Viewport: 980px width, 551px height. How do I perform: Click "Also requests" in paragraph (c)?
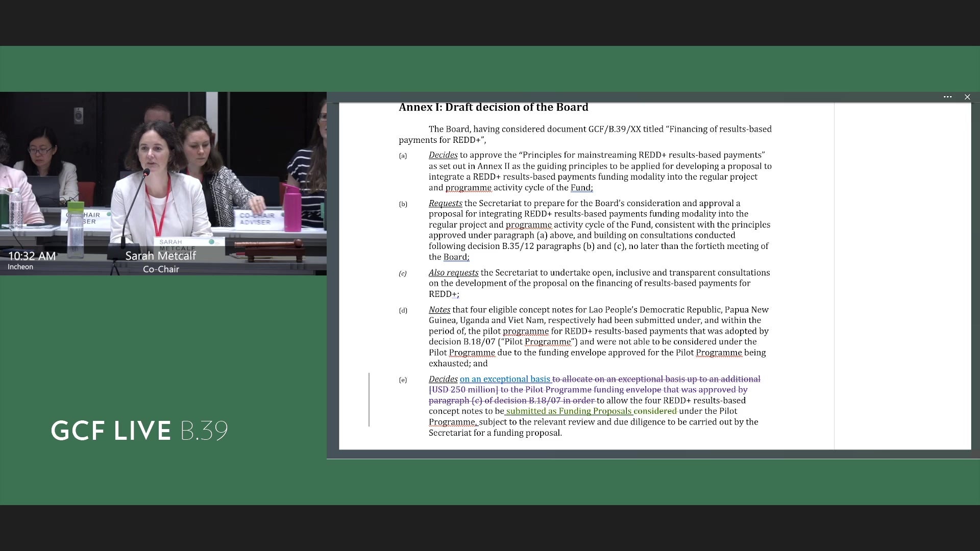tap(453, 272)
